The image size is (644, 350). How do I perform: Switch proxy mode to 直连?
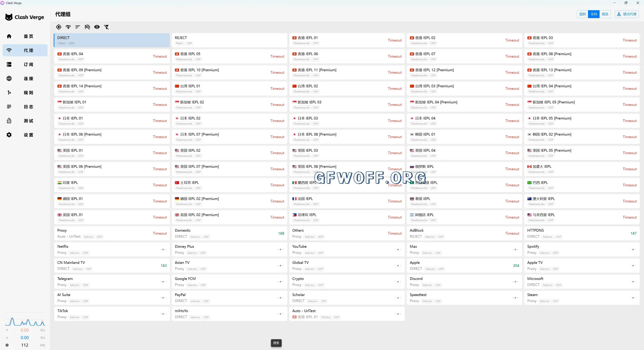[605, 14]
